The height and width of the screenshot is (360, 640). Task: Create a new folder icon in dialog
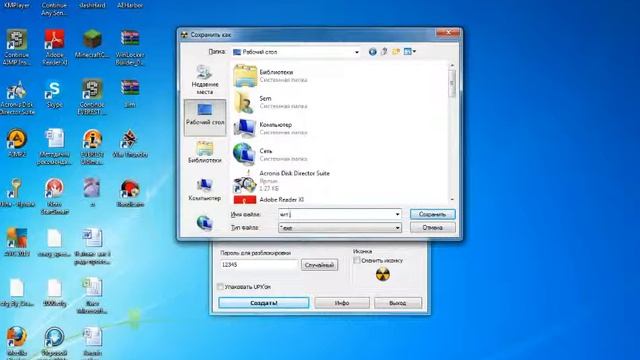pyautogui.click(x=396, y=52)
